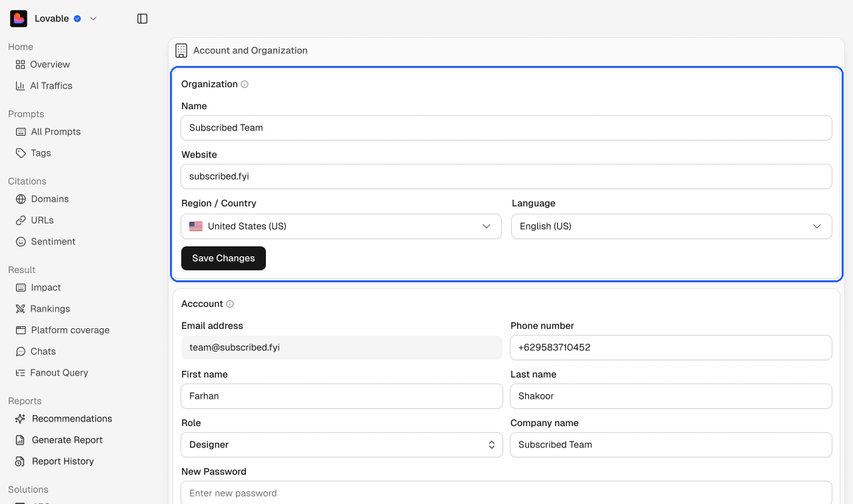Viewport: 853px width, 504px height.
Task: Click the New Password field
Action: tap(506, 493)
